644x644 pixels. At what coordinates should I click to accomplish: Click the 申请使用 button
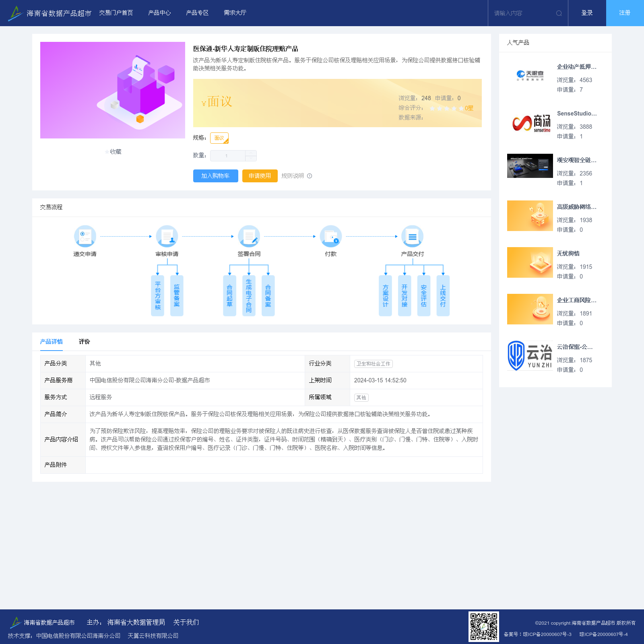point(260,176)
